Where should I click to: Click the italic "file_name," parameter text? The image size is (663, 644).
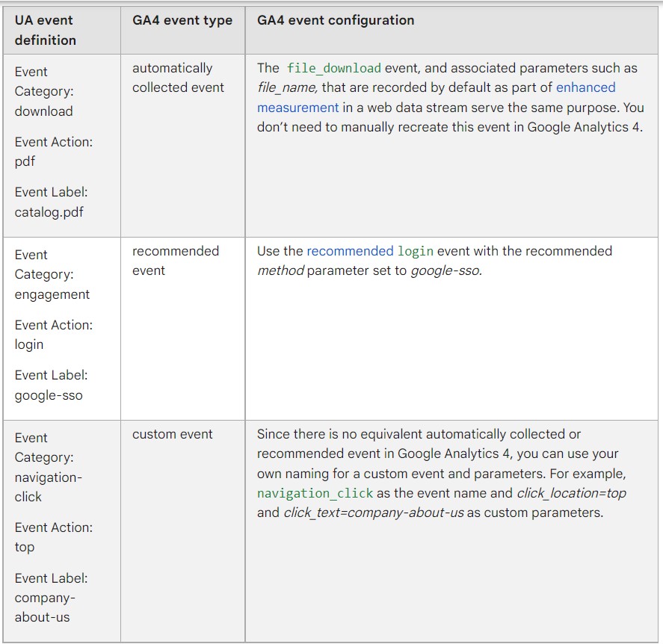point(288,87)
